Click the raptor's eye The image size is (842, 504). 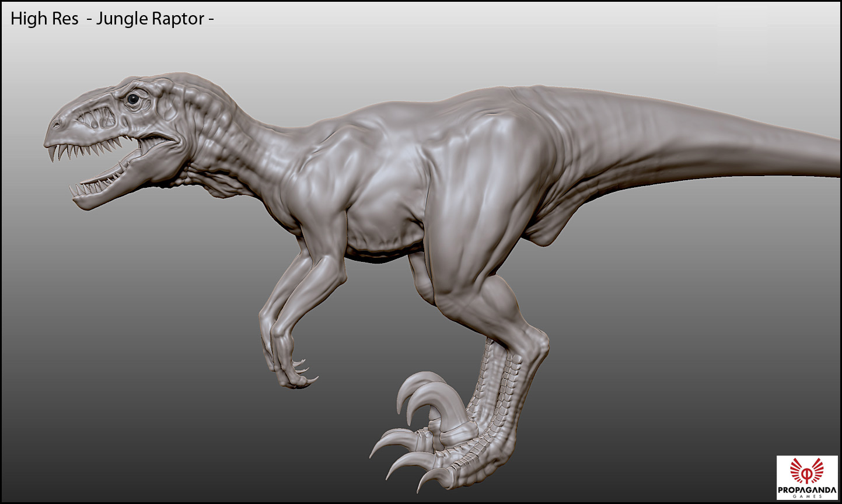tap(134, 100)
